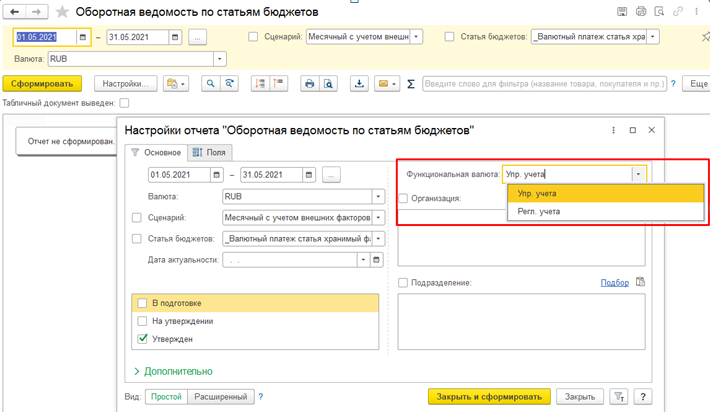The width and height of the screenshot is (710, 412).
Task: Switch to the "Поля" tab
Action: (210, 152)
